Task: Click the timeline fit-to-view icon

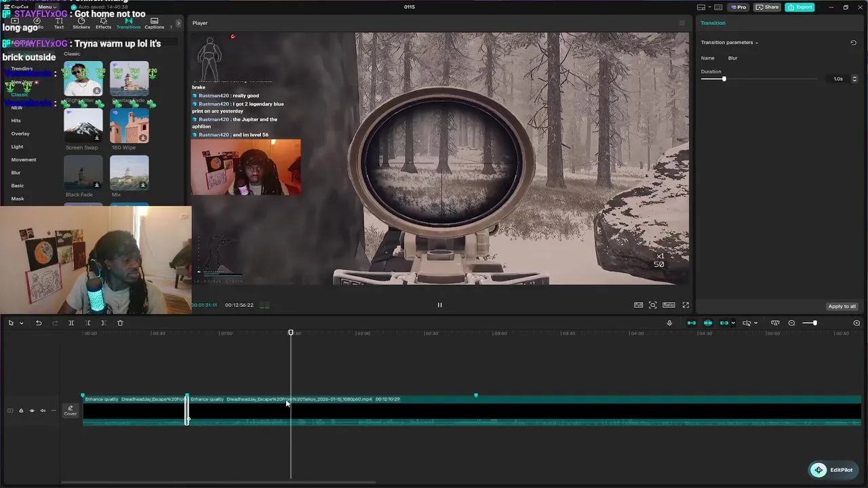Action: pos(775,323)
